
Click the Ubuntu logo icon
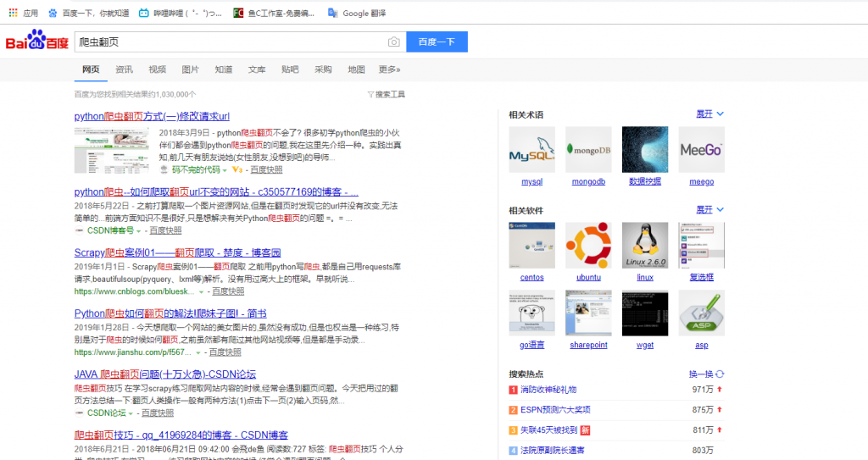tap(588, 246)
